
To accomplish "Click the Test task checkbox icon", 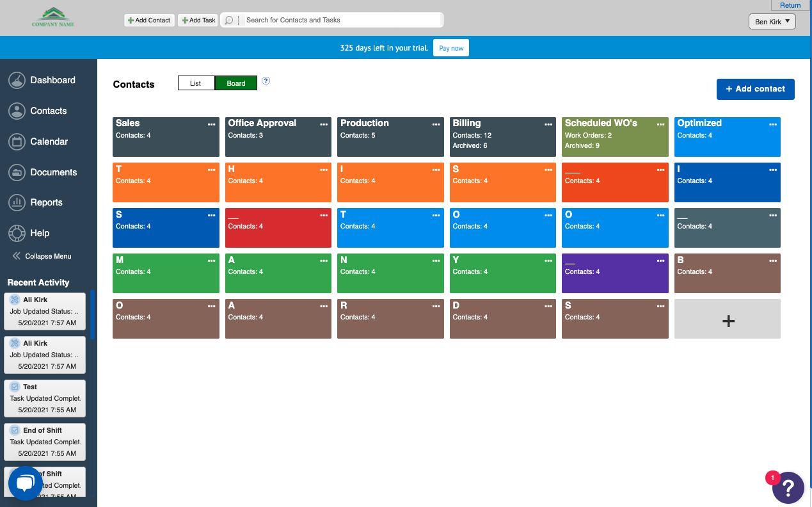I will pos(15,387).
